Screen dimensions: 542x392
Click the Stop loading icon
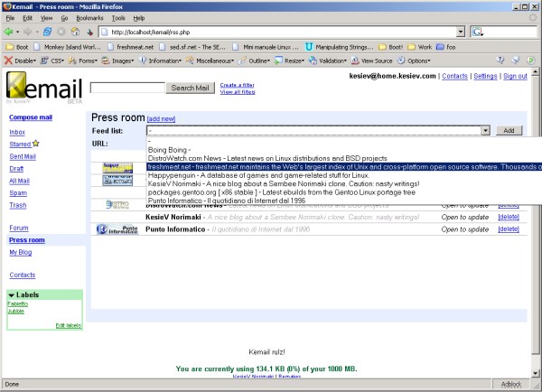(x=61, y=33)
